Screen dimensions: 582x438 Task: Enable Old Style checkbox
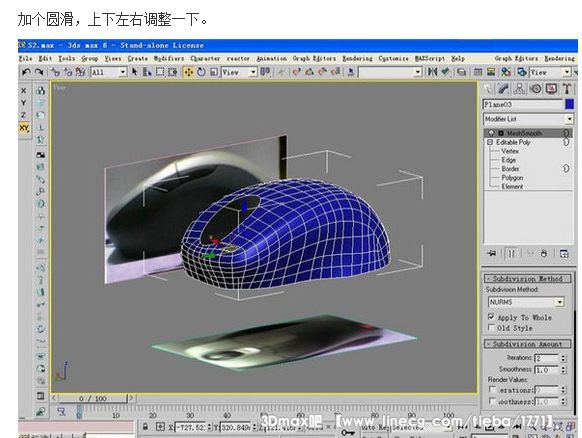491,328
